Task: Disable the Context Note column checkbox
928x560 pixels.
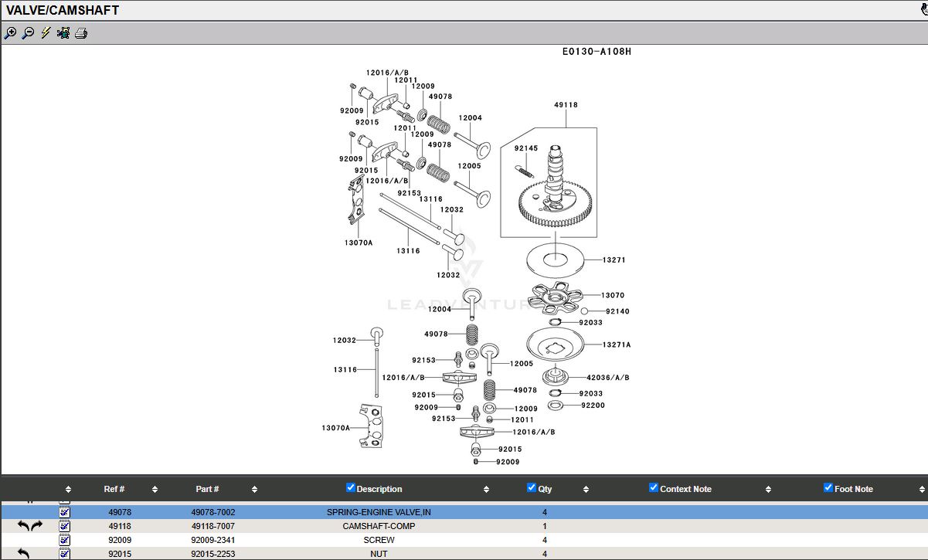Action: point(654,487)
